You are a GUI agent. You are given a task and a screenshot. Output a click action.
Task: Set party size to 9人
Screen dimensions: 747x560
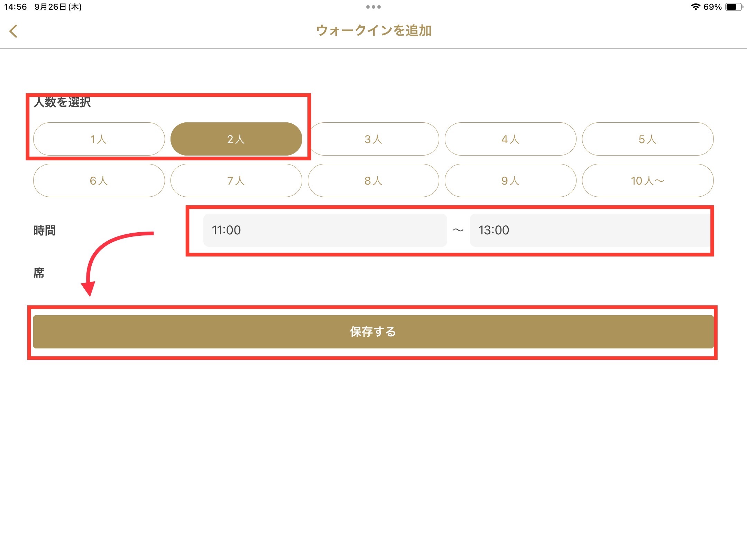click(x=510, y=180)
